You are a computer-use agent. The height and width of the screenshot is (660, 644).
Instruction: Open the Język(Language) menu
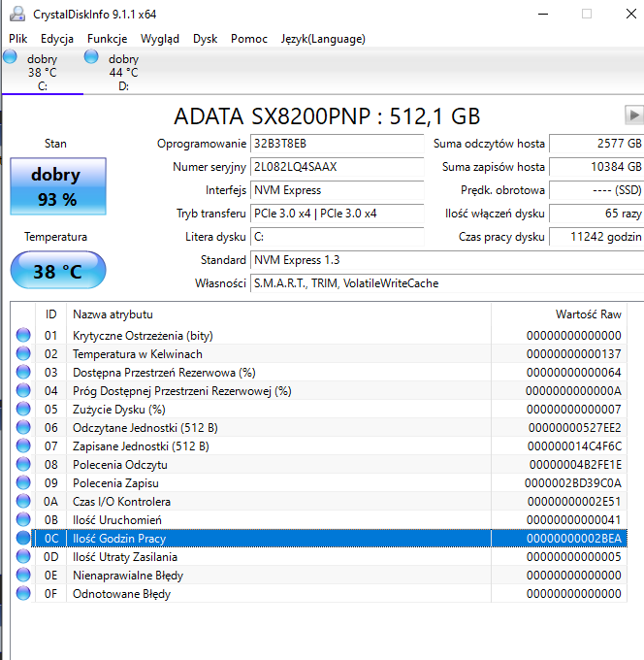(323, 39)
